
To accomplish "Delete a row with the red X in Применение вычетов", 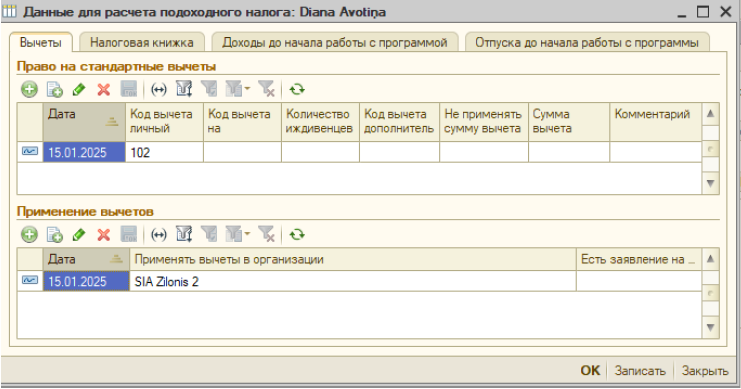I will pos(103,234).
